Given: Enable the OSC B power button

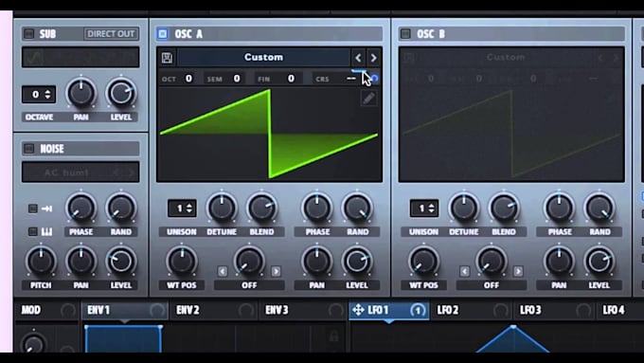Looking at the screenshot, I should [405, 34].
